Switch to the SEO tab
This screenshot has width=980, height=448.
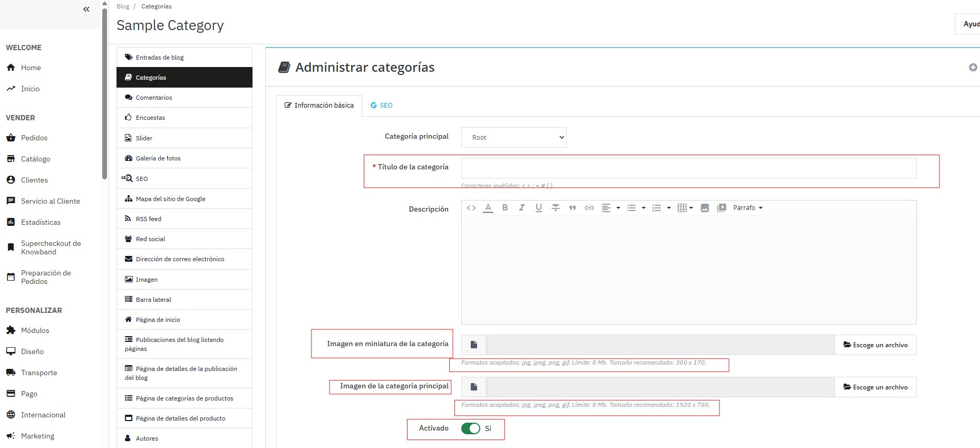click(382, 106)
